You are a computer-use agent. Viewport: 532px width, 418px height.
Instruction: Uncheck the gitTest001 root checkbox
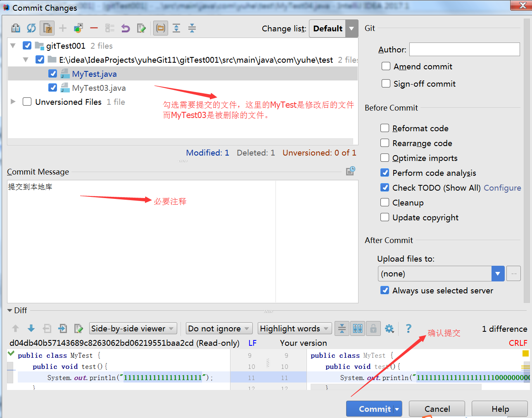(x=27, y=45)
